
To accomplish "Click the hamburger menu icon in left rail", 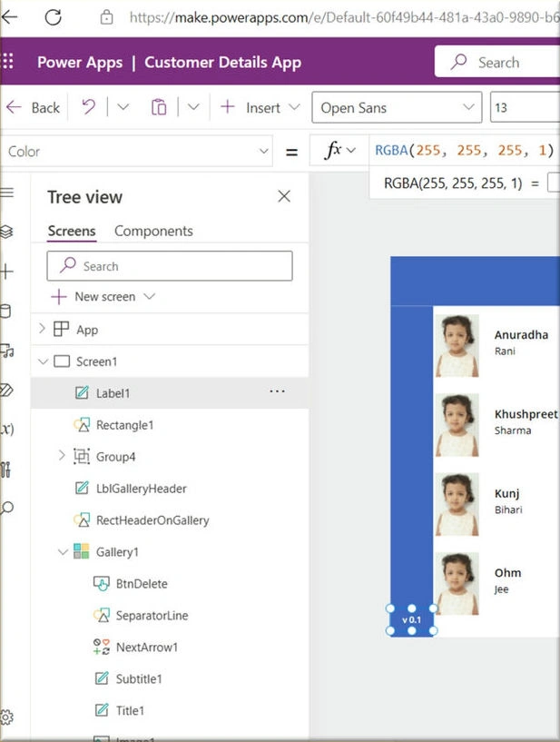I will pyautogui.click(x=6, y=193).
